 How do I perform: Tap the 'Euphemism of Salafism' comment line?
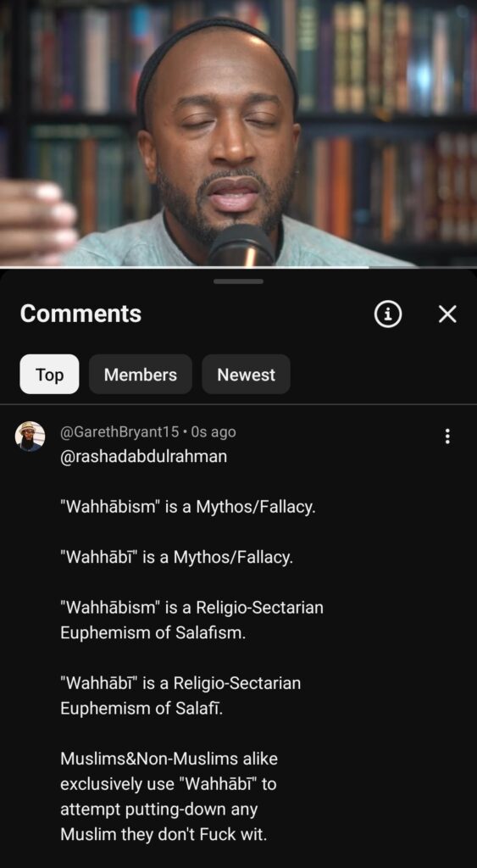153,632
